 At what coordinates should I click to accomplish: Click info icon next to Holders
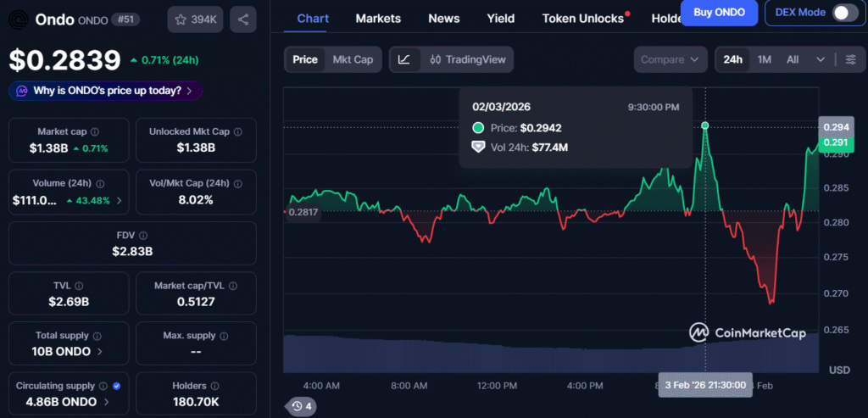pyautogui.click(x=214, y=386)
